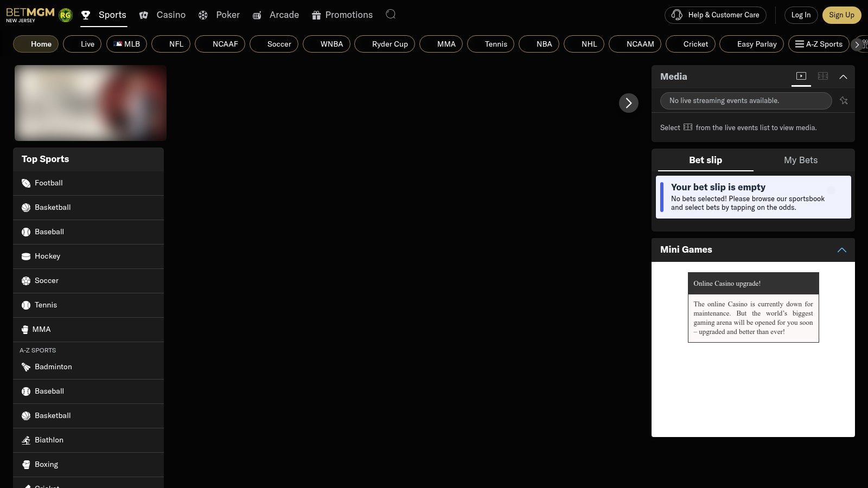Switch to the My Bets tab
Image resolution: width=868 pixels, height=488 pixels.
801,160
